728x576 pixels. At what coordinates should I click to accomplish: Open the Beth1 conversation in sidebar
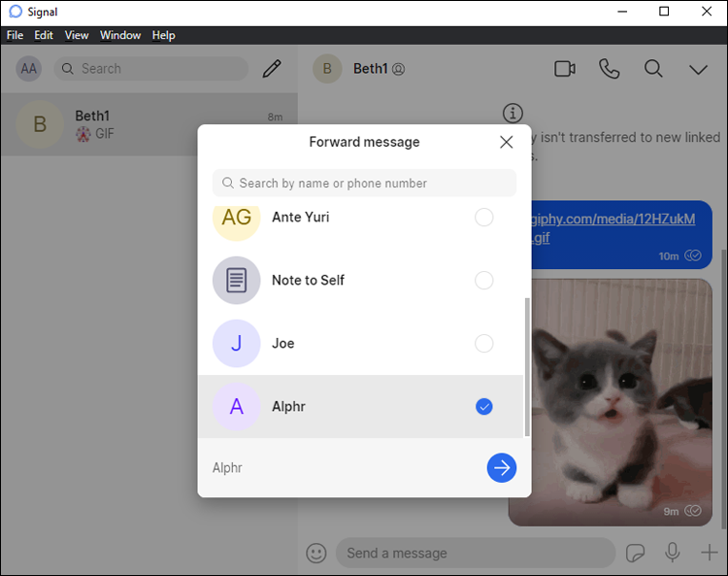pyautogui.click(x=149, y=124)
